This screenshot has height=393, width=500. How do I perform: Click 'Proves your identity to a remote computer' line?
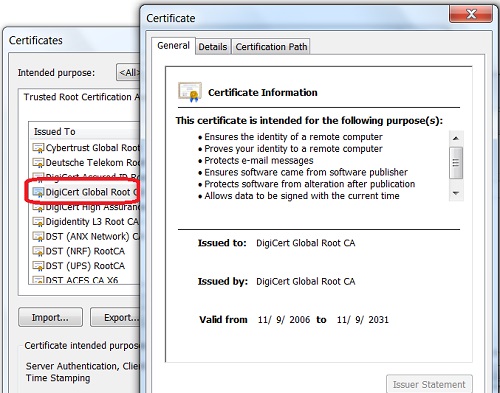click(293, 149)
